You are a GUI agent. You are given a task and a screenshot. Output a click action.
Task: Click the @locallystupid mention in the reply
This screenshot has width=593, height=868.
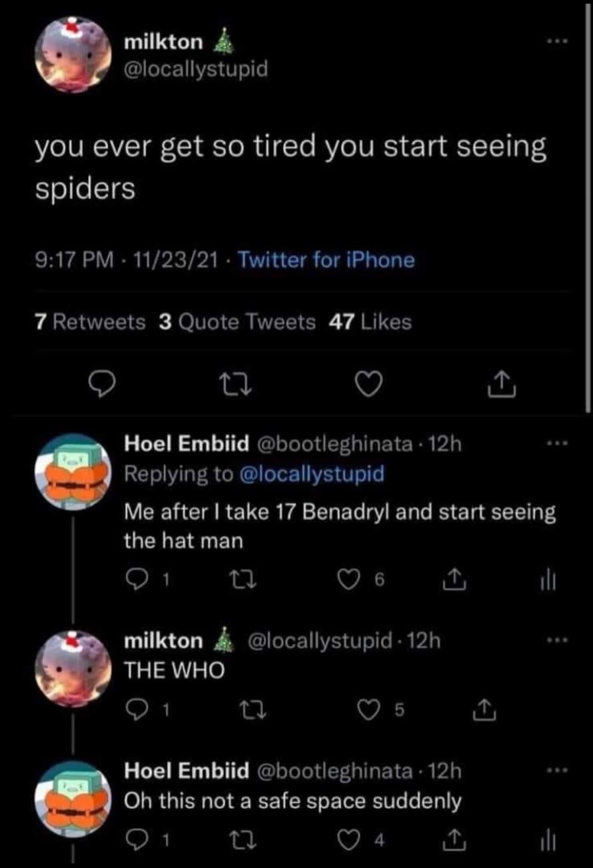310,474
